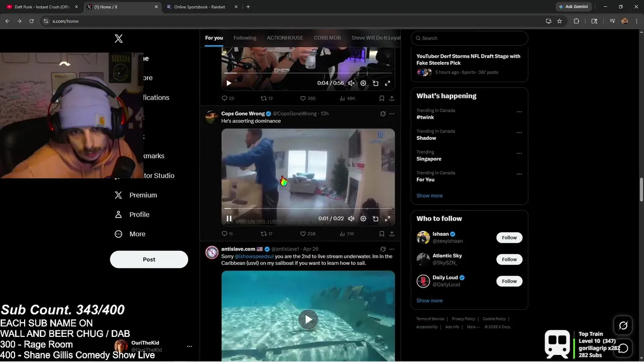Toggle picture-in-picture on top video
Screen dimensions: 644x362
(375, 83)
